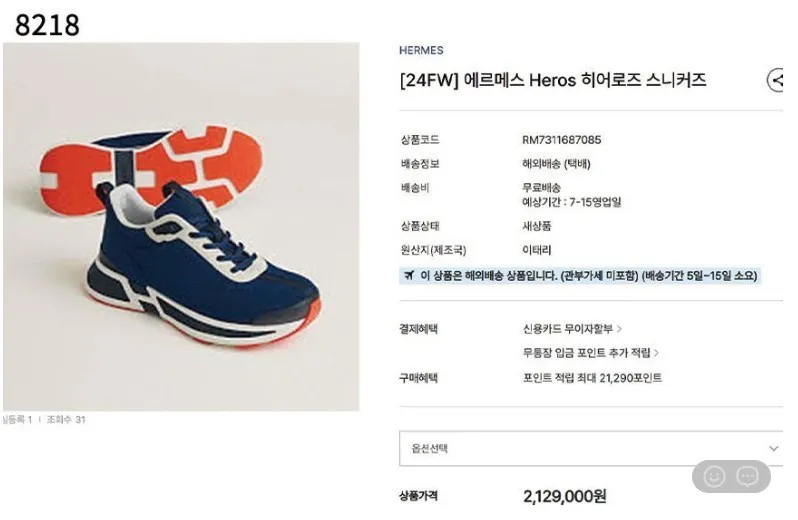Expand 신용카드 무이자할부 arrow
Image resolution: width=798 pixels, height=520 pixels.
click(619, 329)
